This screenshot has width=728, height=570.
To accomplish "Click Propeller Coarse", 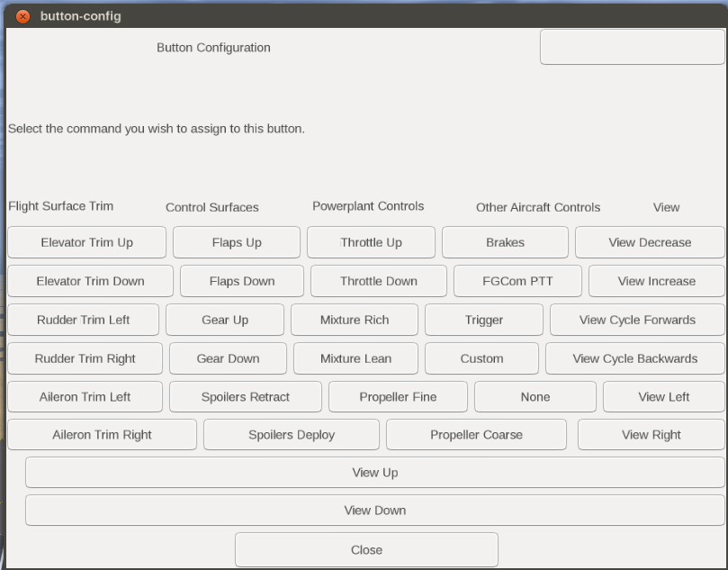I will (x=476, y=434).
